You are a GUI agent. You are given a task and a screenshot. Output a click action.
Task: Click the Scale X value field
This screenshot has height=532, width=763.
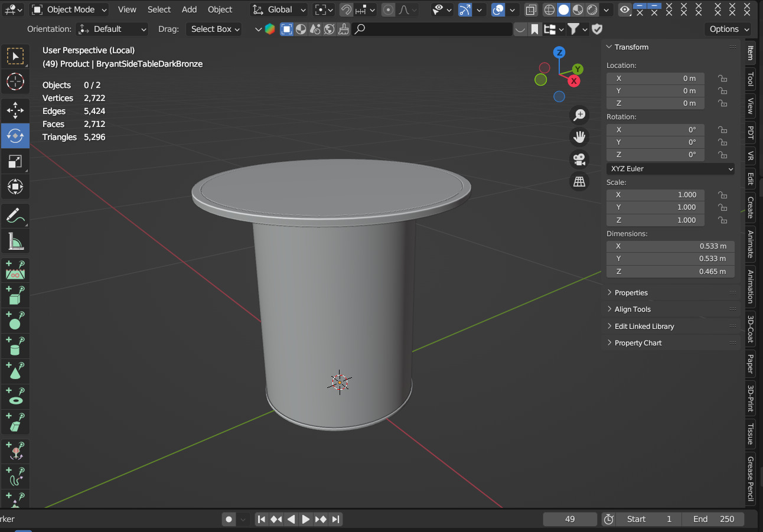coord(656,195)
